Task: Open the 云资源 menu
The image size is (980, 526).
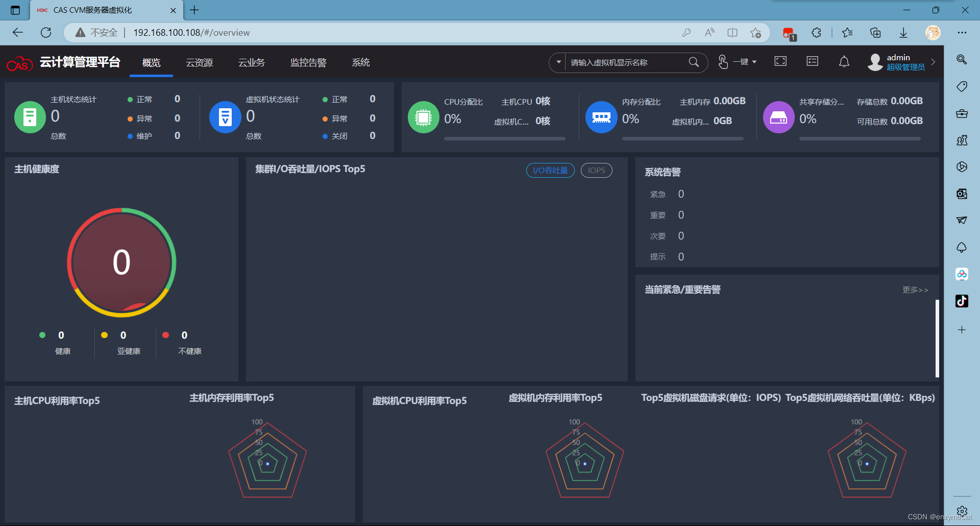Action: (x=199, y=62)
